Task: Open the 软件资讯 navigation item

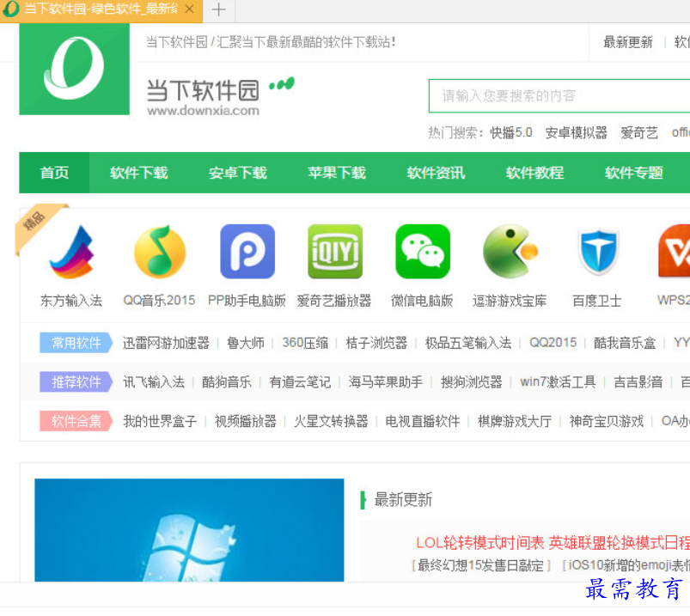Action: [x=436, y=173]
